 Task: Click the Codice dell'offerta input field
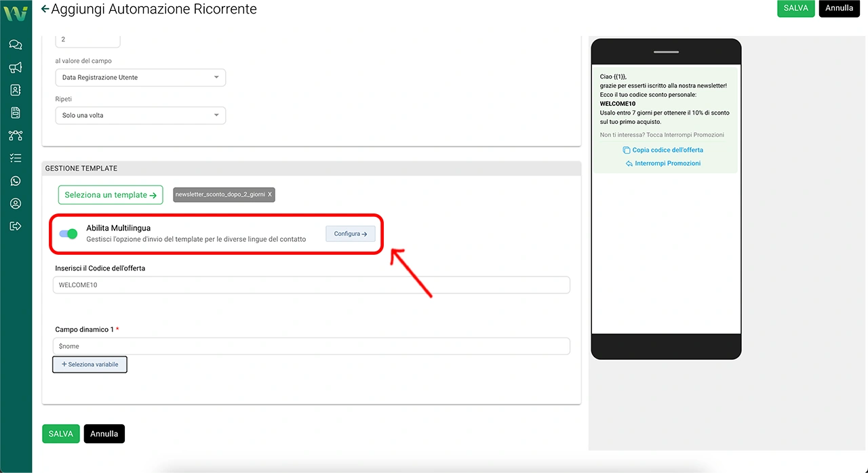tap(311, 285)
